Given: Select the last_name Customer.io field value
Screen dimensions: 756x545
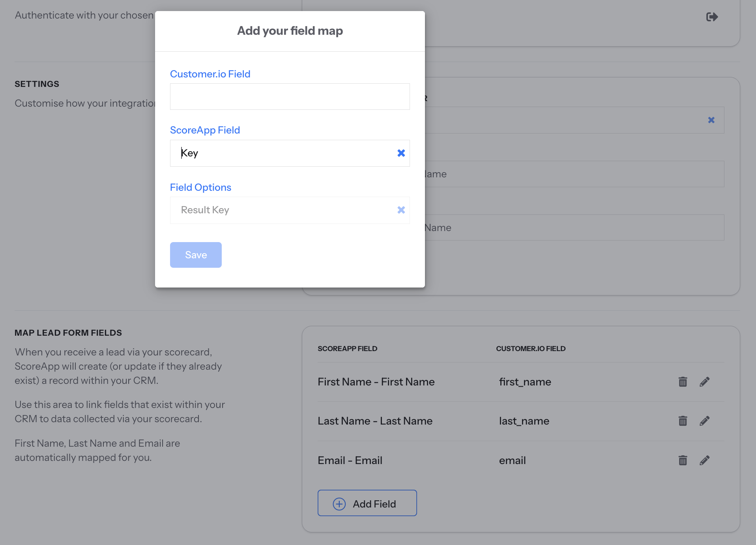Looking at the screenshot, I should 524,421.
